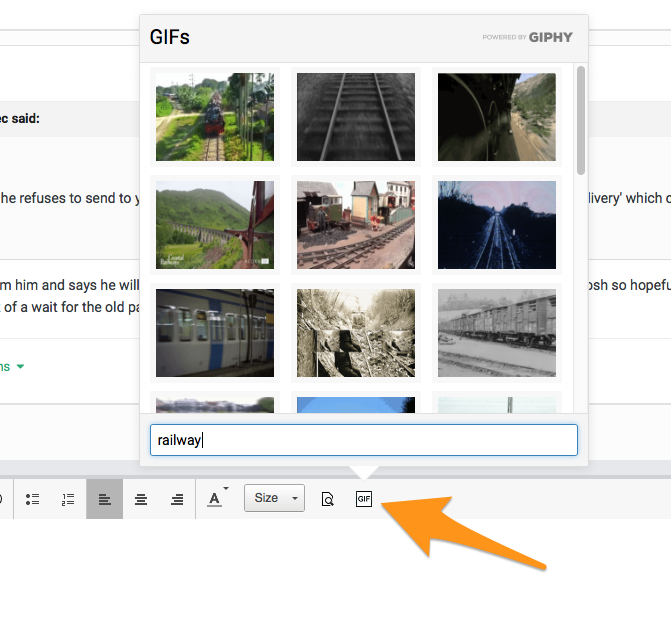Open the Size dropdown

pos(274,498)
